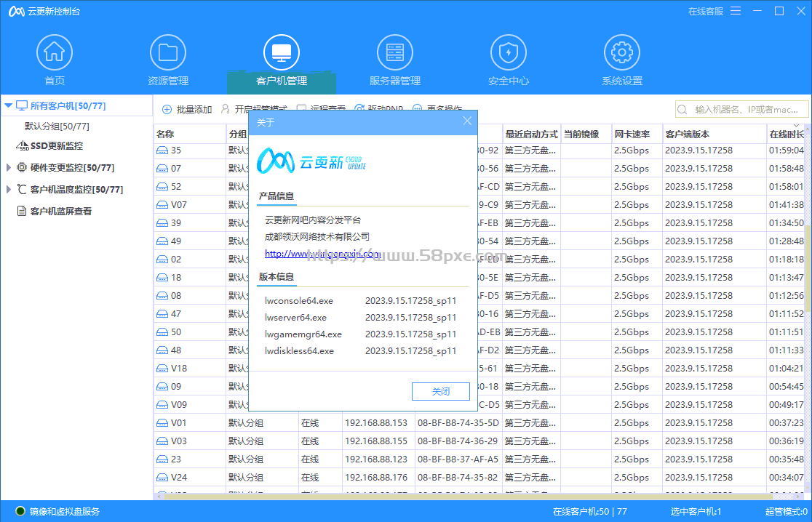
Task: Select client row 23
Action: [x=479, y=459]
